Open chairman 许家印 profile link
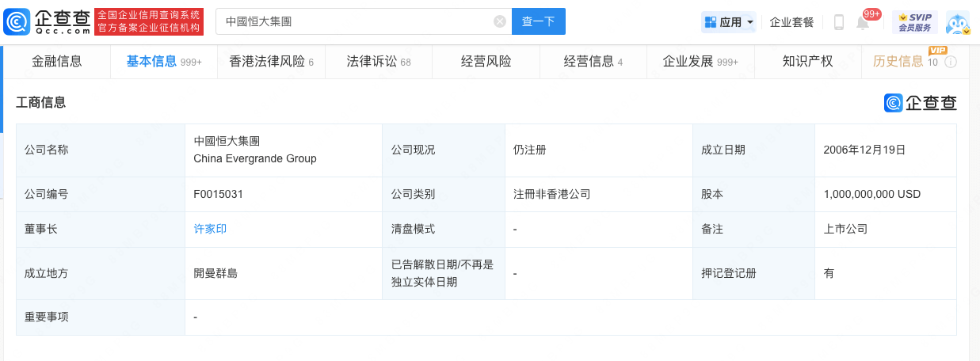 (x=210, y=229)
